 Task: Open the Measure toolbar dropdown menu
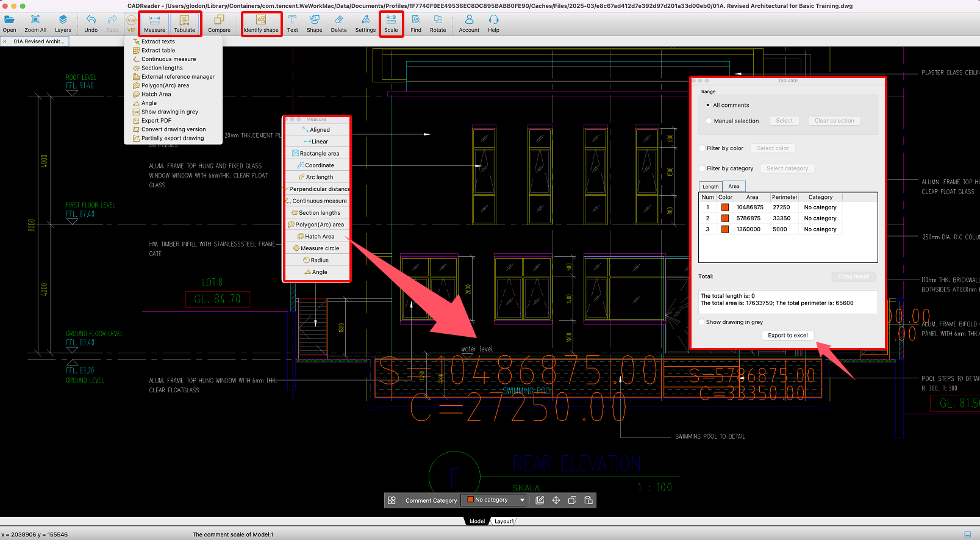[x=154, y=24]
